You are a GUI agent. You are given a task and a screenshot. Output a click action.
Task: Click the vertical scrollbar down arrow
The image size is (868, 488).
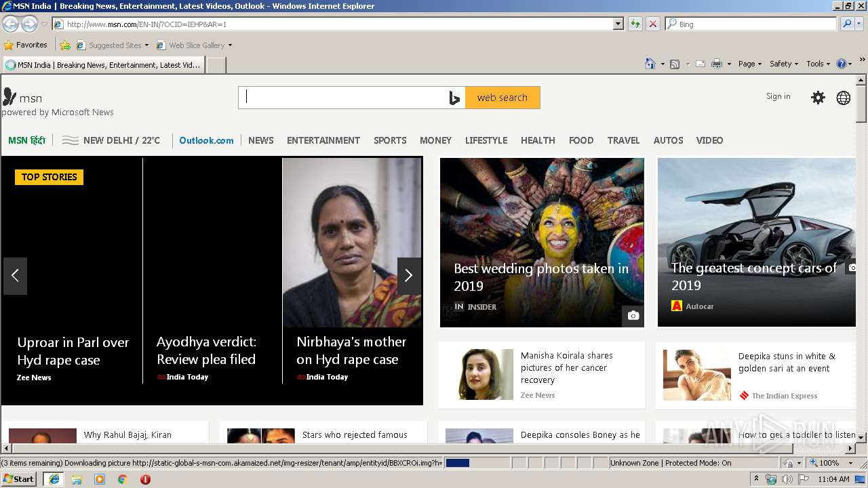[x=862, y=437]
